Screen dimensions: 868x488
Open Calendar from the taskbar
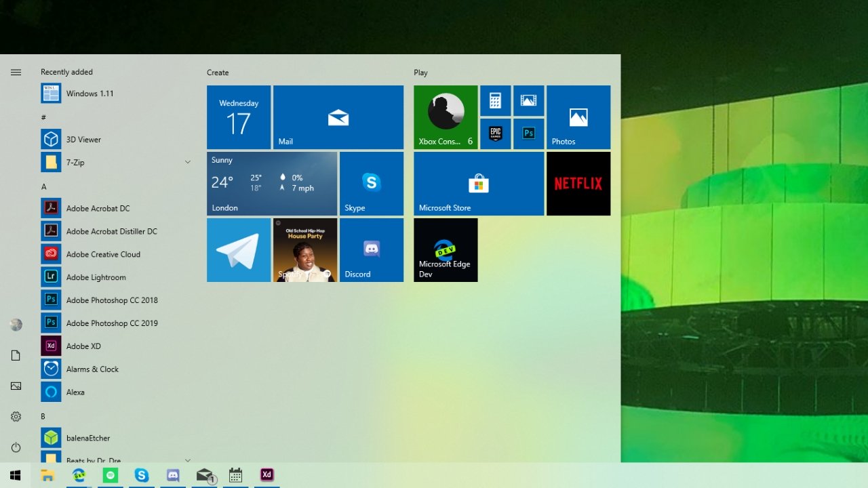(236, 475)
